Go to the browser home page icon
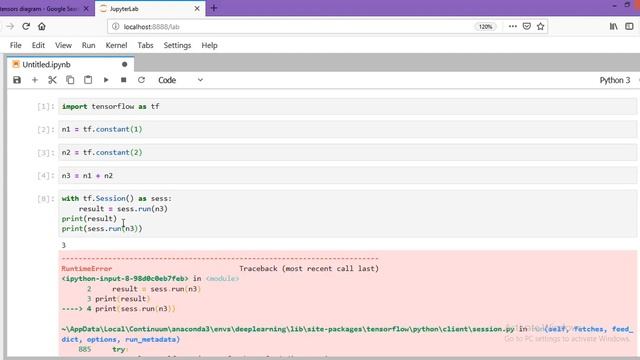 click(x=42, y=27)
